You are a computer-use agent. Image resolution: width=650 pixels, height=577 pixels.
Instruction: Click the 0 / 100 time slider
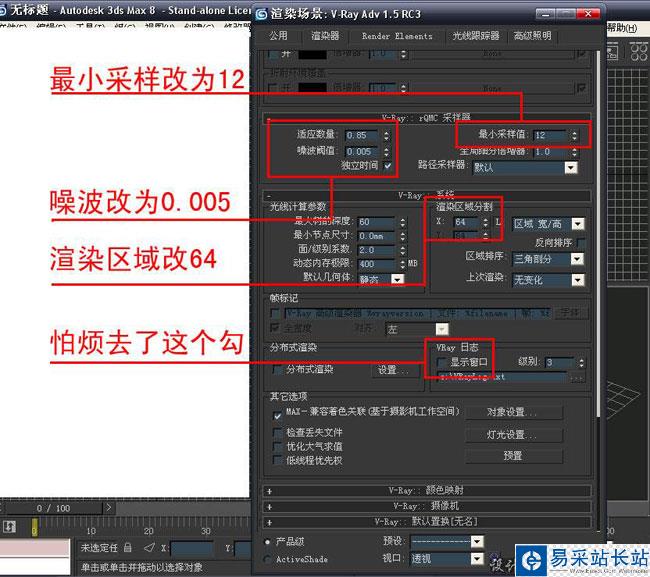tap(53, 508)
